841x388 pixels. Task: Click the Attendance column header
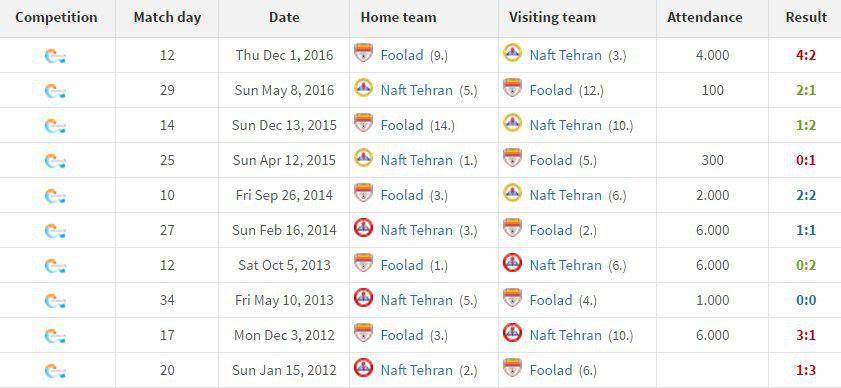click(705, 17)
